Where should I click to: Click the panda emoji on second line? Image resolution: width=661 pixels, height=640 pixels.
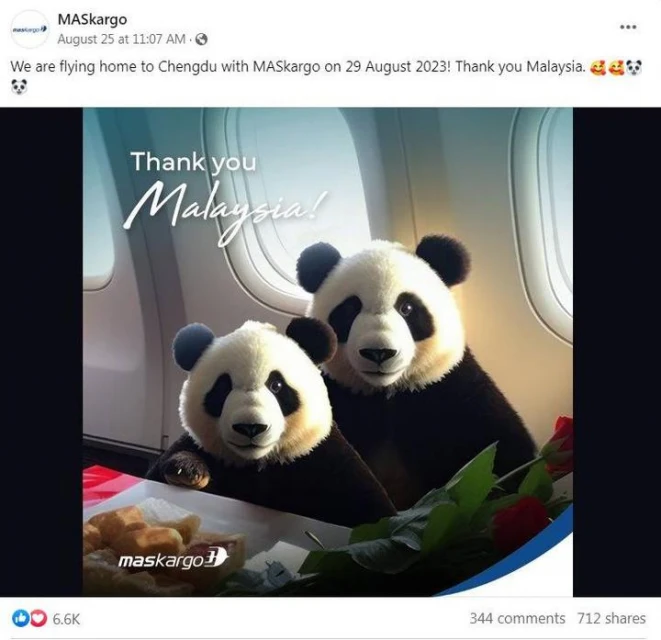[19, 87]
